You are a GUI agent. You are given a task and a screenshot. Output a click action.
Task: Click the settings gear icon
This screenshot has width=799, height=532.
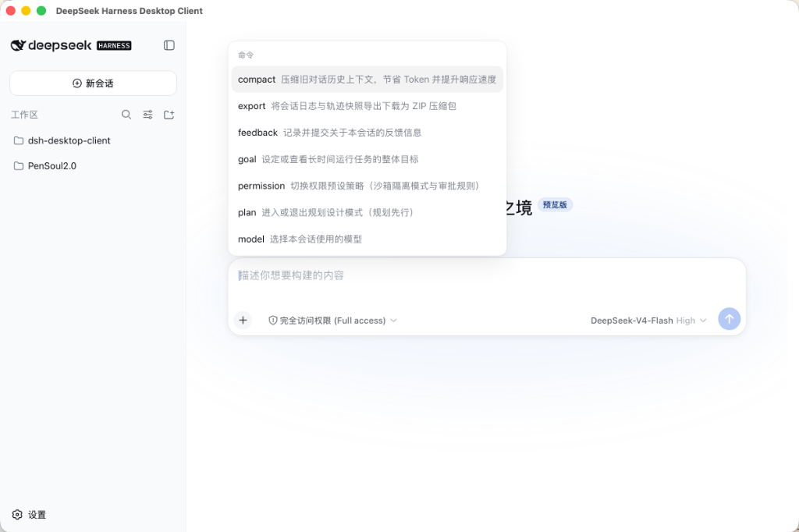tap(17, 515)
